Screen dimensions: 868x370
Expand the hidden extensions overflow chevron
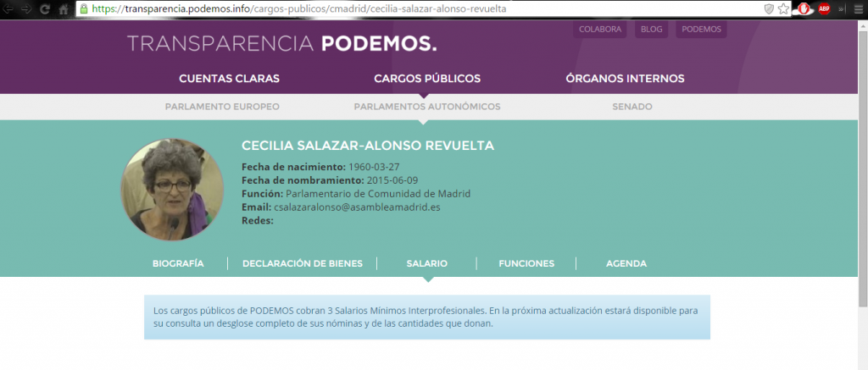pos(842,8)
